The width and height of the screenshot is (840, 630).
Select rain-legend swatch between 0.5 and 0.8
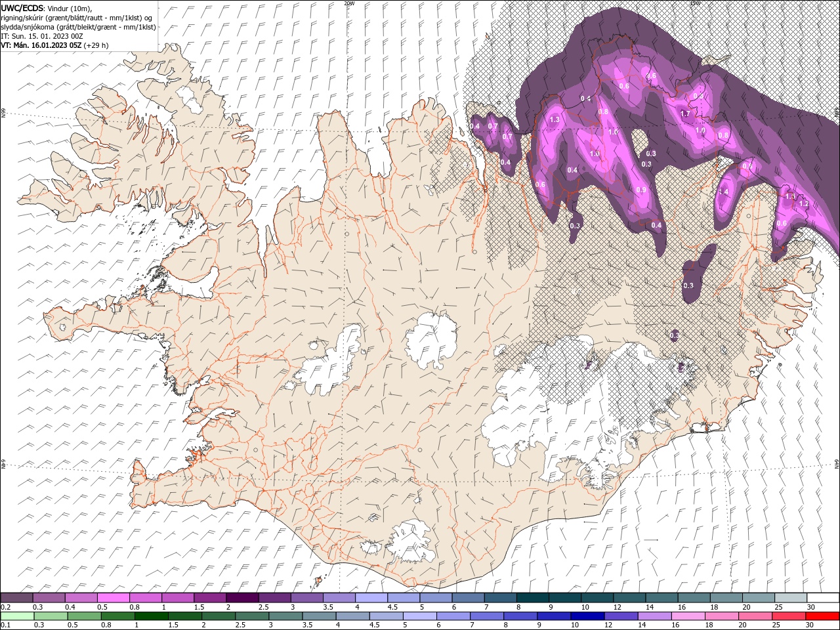click(85, 616)
